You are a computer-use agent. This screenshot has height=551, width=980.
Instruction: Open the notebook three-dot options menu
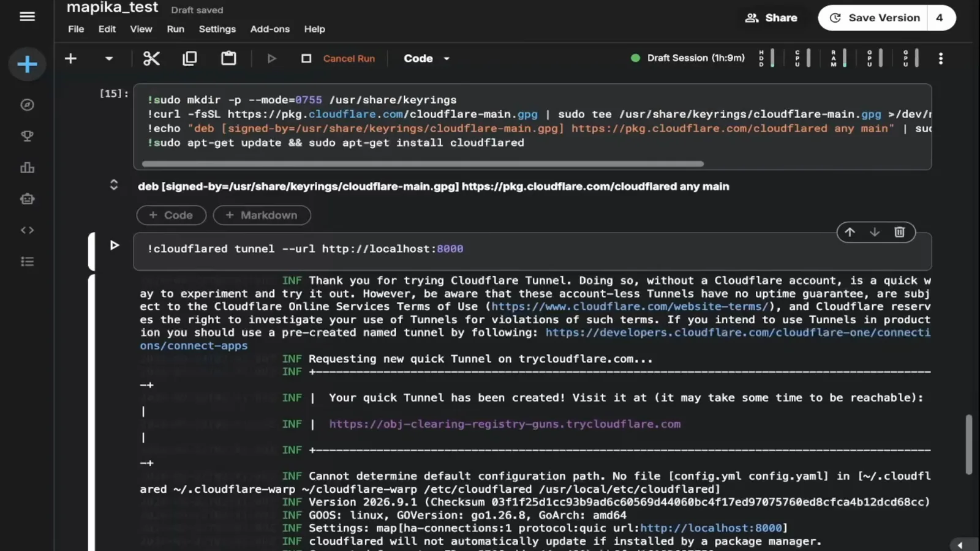click(941, 58)
